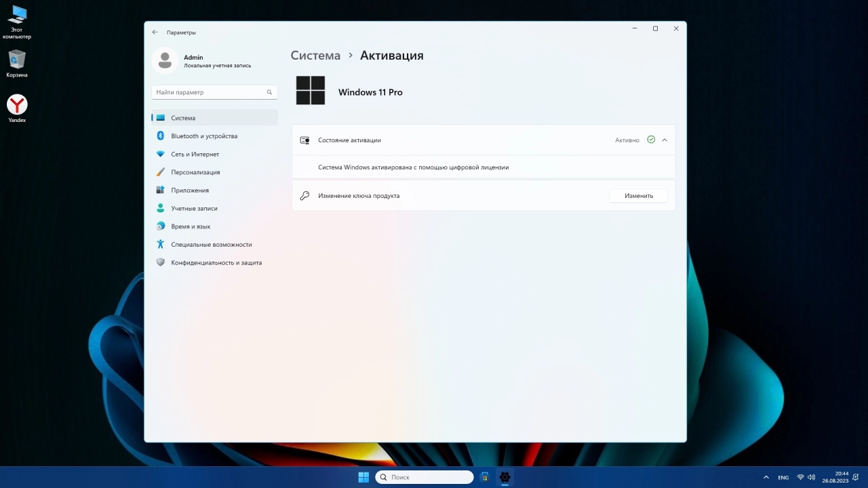Click the Windows 11 Pro logo

click(311, 90)
